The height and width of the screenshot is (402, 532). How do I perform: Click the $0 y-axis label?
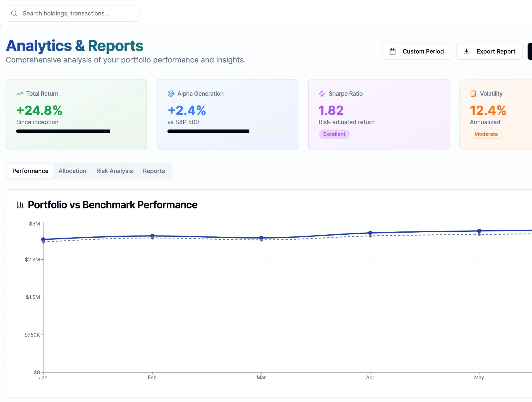click(37, 372)
